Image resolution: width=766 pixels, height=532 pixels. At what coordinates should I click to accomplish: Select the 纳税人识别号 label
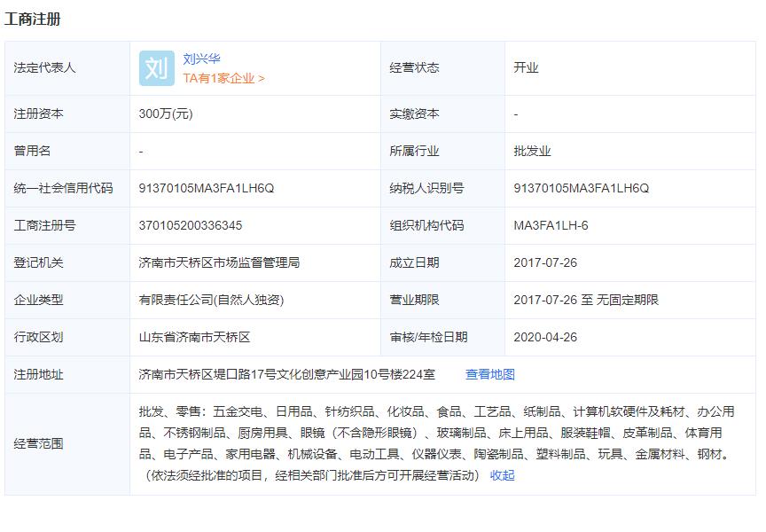tap(426, 188)
